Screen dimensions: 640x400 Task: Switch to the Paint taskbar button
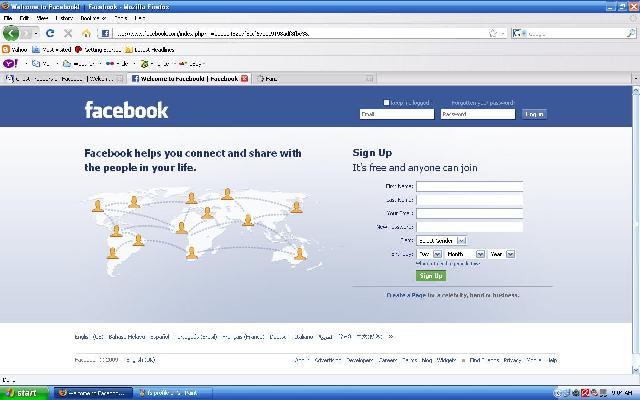click(x=173, y=393)
